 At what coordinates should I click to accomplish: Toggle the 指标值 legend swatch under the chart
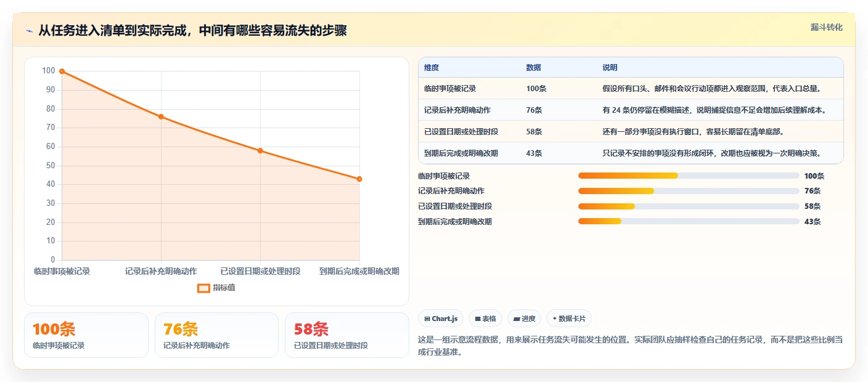click(x=203, y=288)
